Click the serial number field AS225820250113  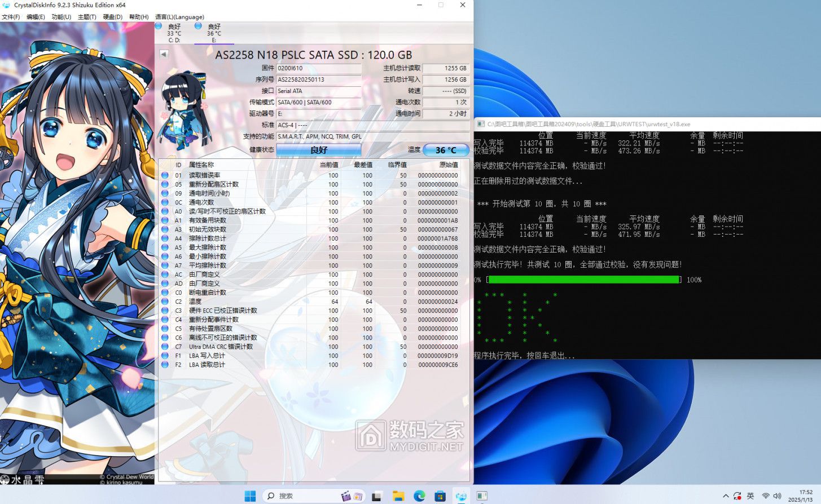319,79
